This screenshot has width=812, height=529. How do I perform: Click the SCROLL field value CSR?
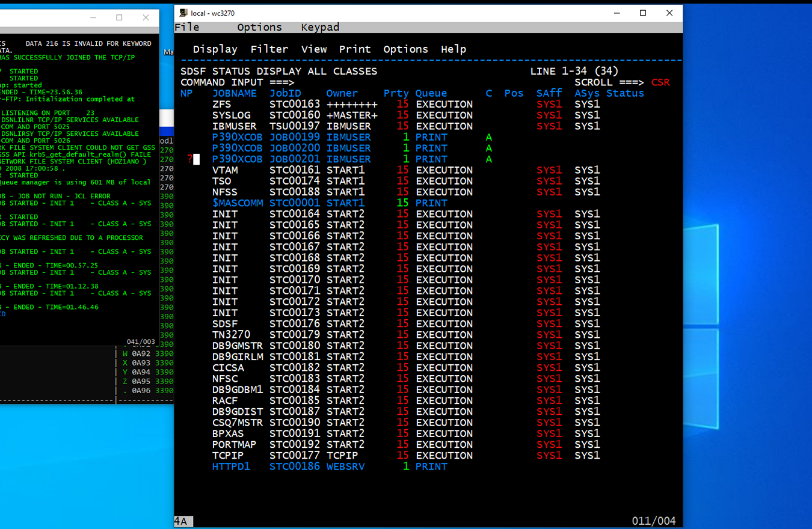[x=660, y=82]
